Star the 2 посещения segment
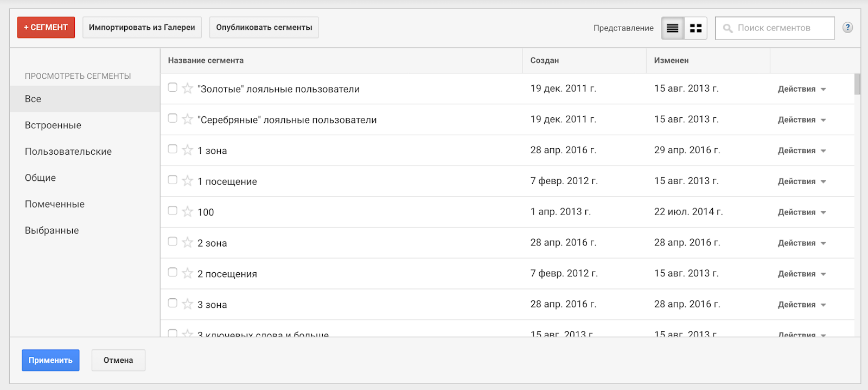The width and height of the screenshot is (868, 390). pyautogui.click(x=188, y=273)
